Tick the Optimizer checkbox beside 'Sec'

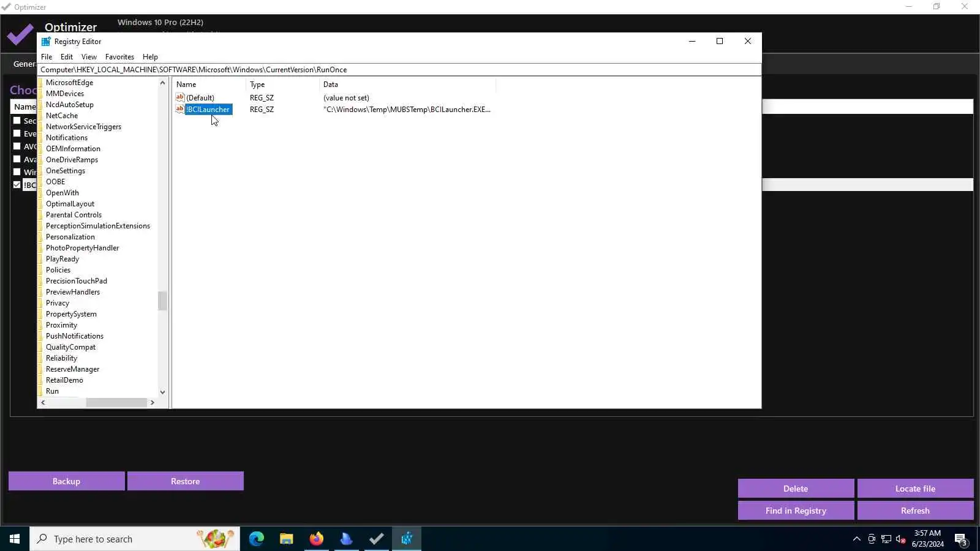17,121
